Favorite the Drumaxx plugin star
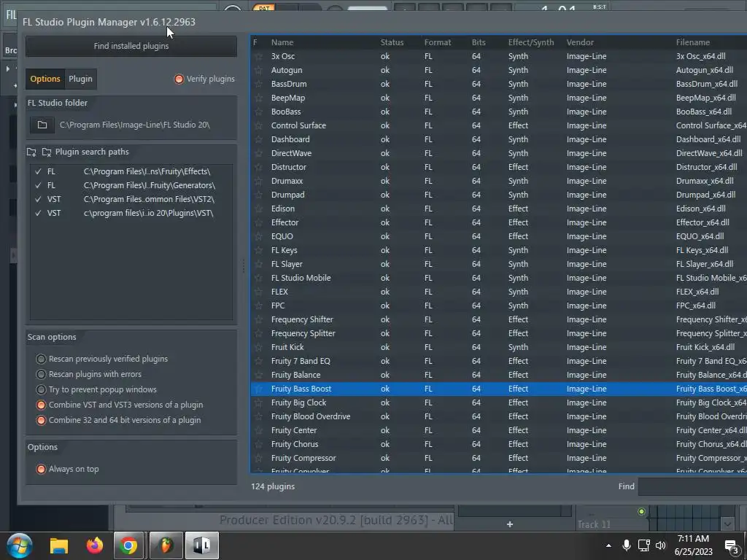 pyautogui.click(x=258, y=181)
